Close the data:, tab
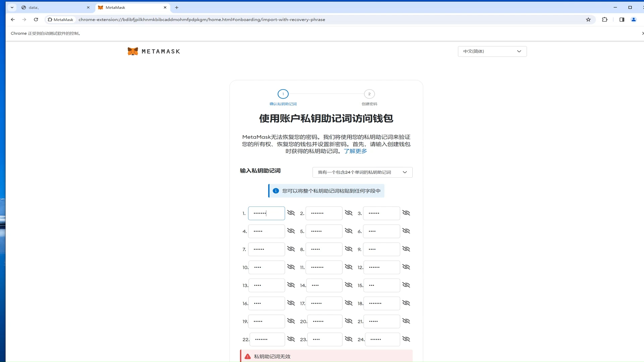The width and height of the screenshot is (644, 362). [88, 7]
